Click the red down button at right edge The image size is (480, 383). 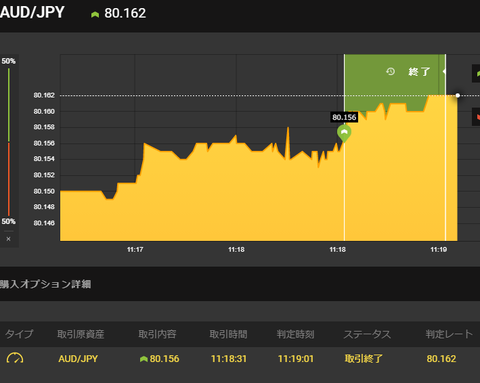click(x=476, y=117)
